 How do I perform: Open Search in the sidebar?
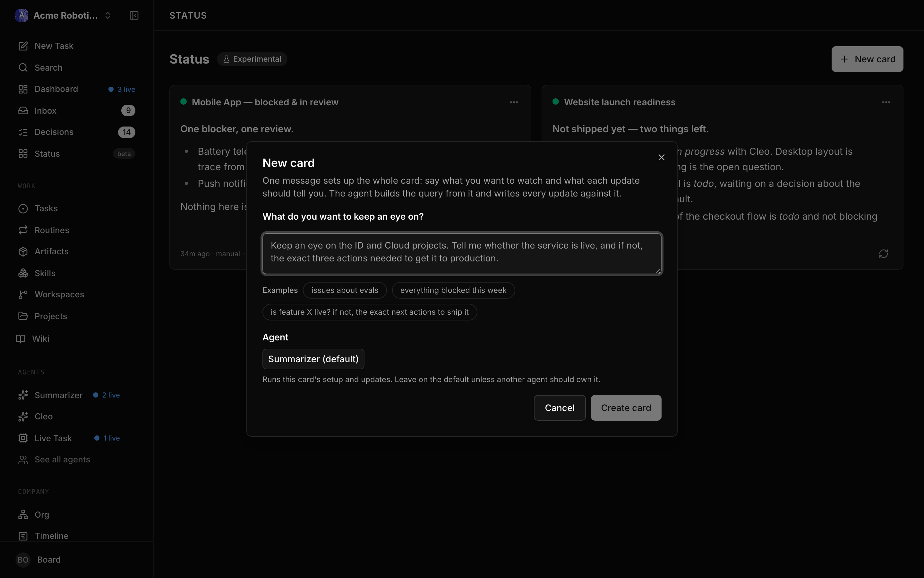pyautogui.click(x=76, y=68)
